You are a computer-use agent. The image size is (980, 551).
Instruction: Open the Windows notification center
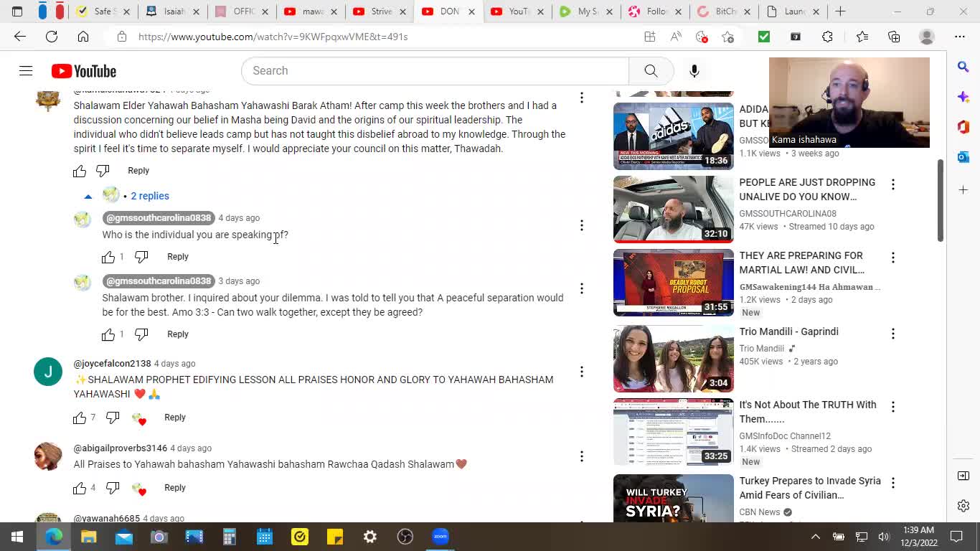tap(956, 537)
